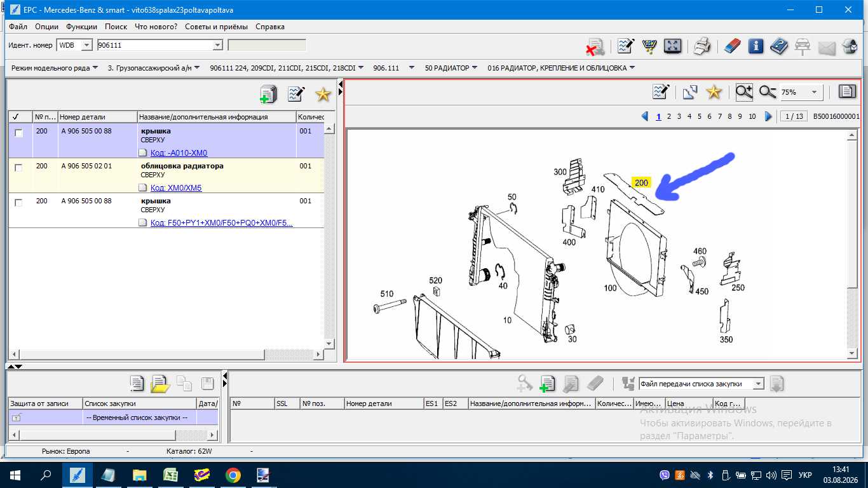Click the delete vehicle data icon

pos(595,46)
